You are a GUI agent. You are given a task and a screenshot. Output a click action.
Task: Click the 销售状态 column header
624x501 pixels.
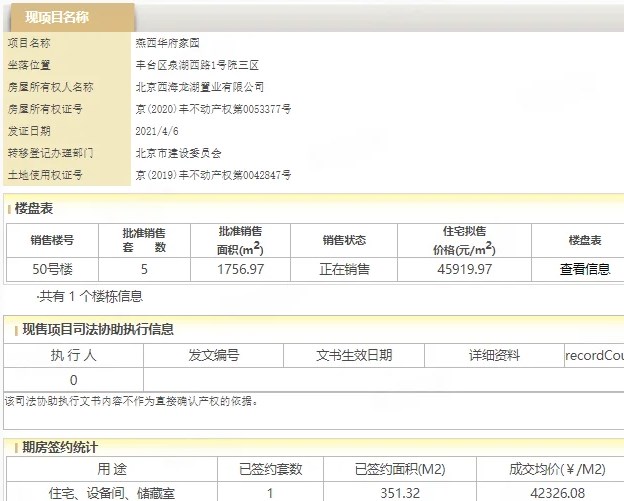344,240
